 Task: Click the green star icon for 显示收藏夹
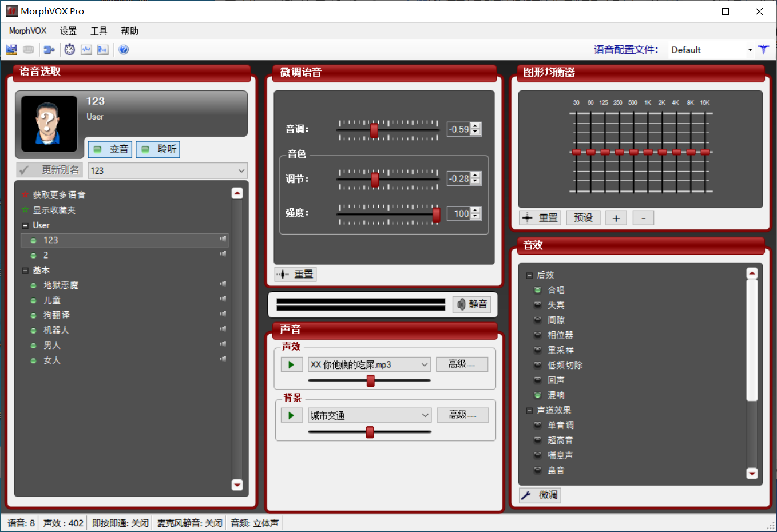25,210
